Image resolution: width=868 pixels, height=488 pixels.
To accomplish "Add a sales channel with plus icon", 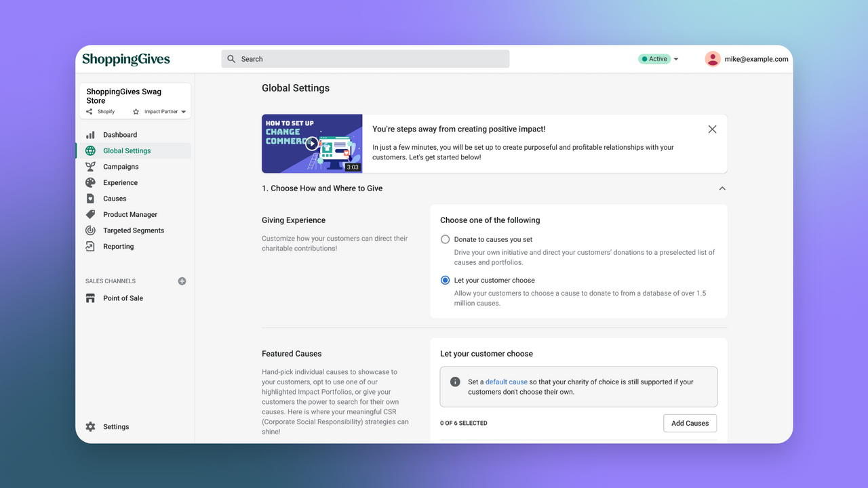I will pos(182,281).
